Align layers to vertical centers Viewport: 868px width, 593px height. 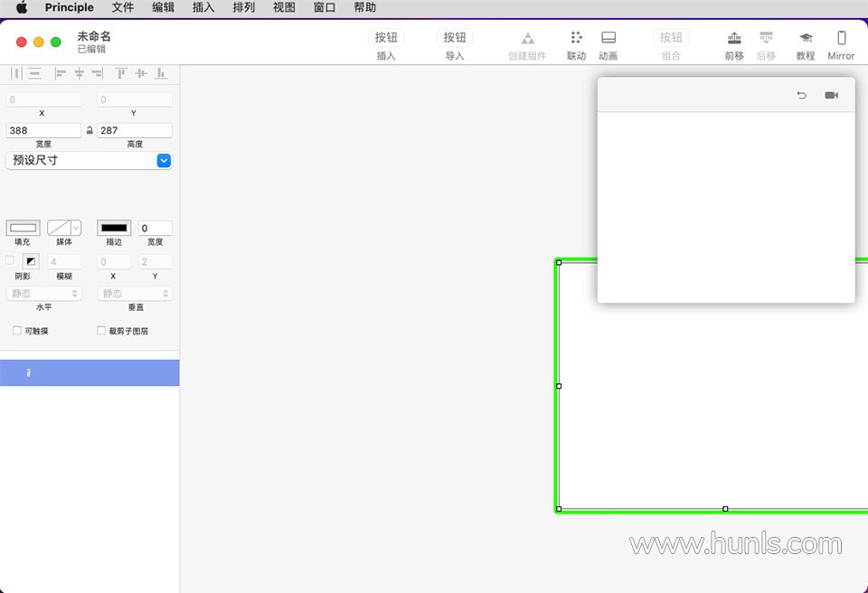coord(141,73)
